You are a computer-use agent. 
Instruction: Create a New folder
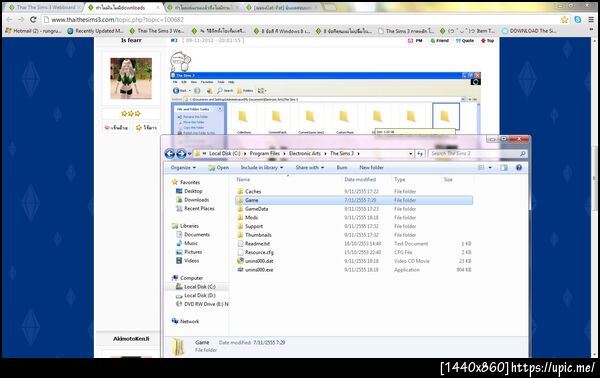[371, 168]
